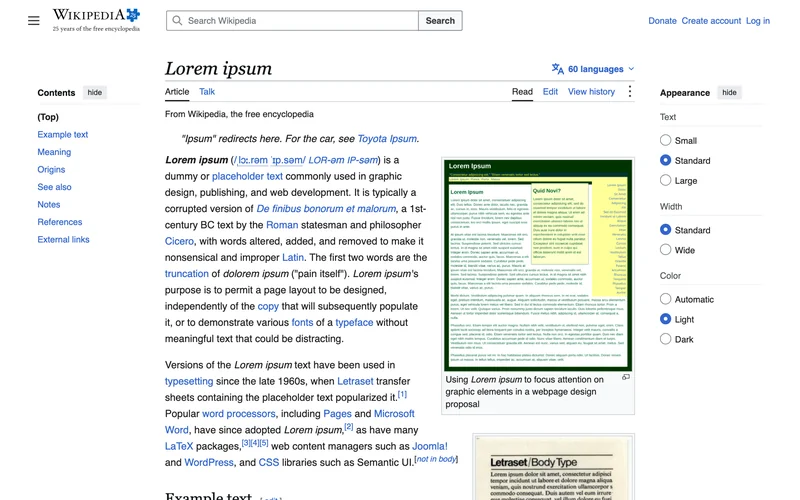Switch to the Article tab

[177, 92]
